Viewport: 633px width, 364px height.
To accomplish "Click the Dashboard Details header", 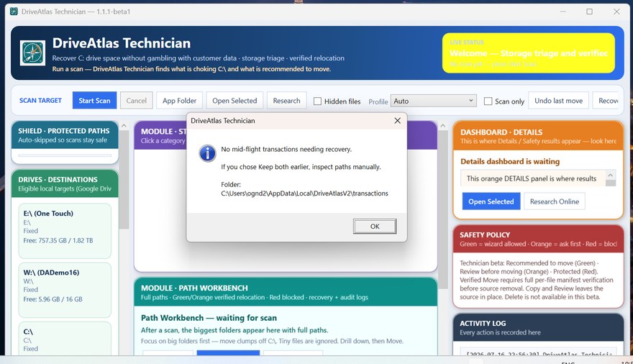I will 538,136.
